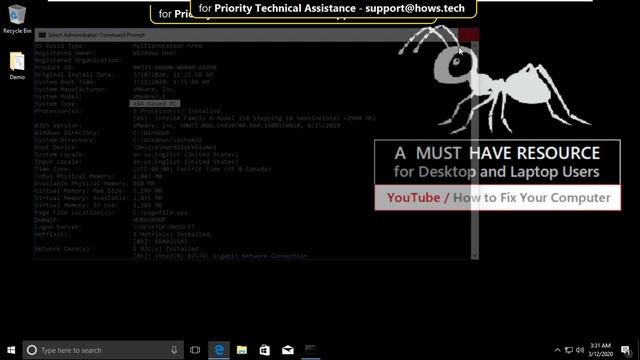Close the Command Prompt window
The height and width of the screenshot is (360, 640).
pos(469,35)
